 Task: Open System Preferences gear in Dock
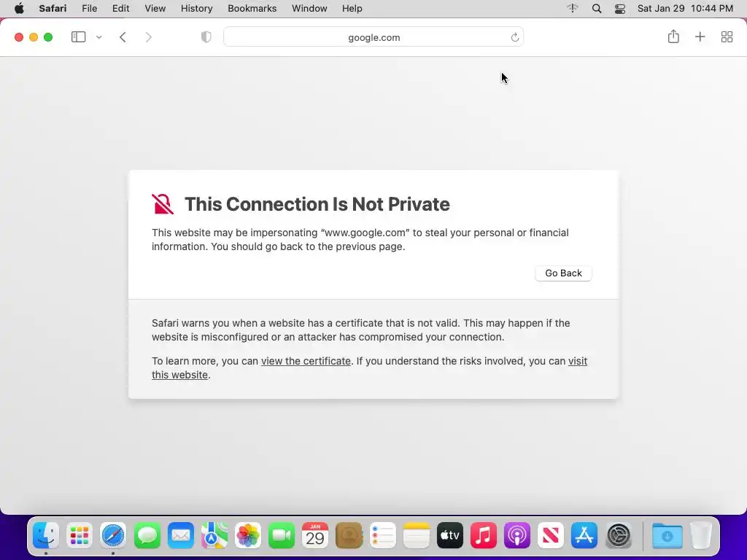coord(619,535)
